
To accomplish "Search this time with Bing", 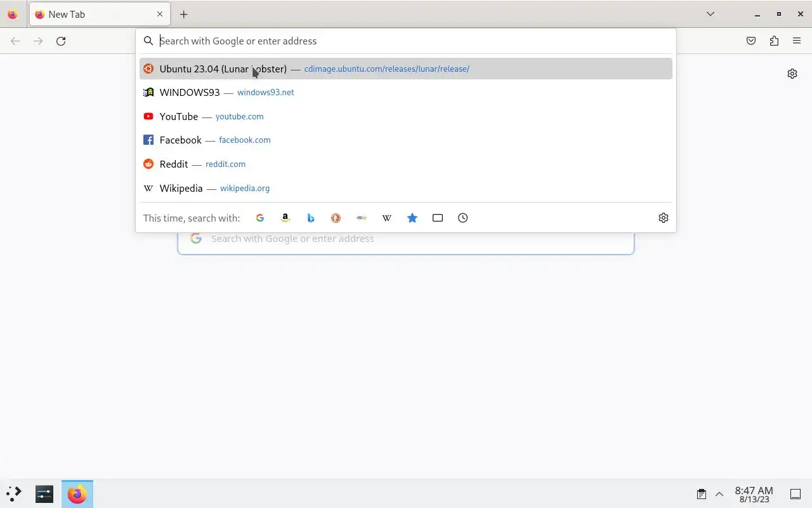I will 311,218.
